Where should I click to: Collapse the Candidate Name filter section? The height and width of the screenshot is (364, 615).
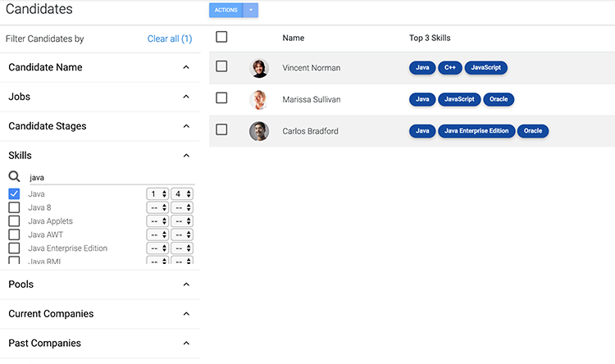pos(186,67)
